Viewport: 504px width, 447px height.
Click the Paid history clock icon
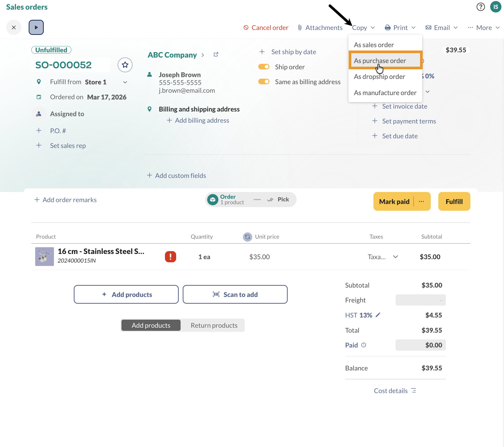(x=364, y=345)
